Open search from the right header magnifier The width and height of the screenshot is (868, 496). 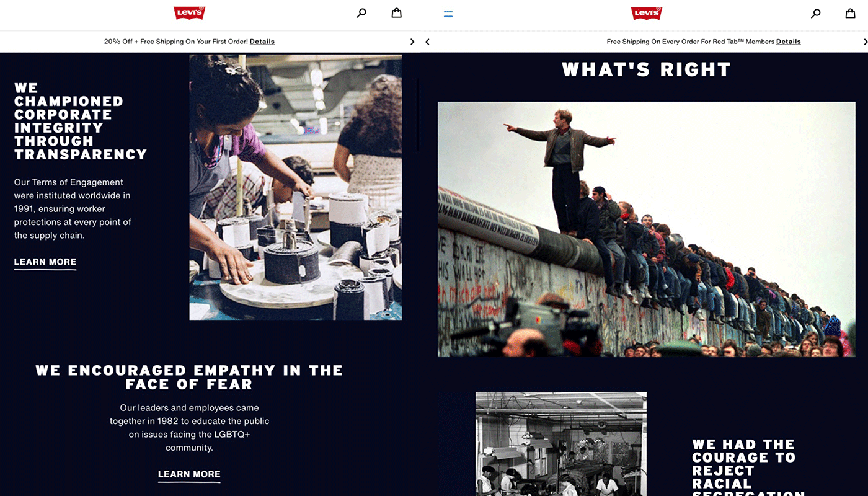point(816,13)
